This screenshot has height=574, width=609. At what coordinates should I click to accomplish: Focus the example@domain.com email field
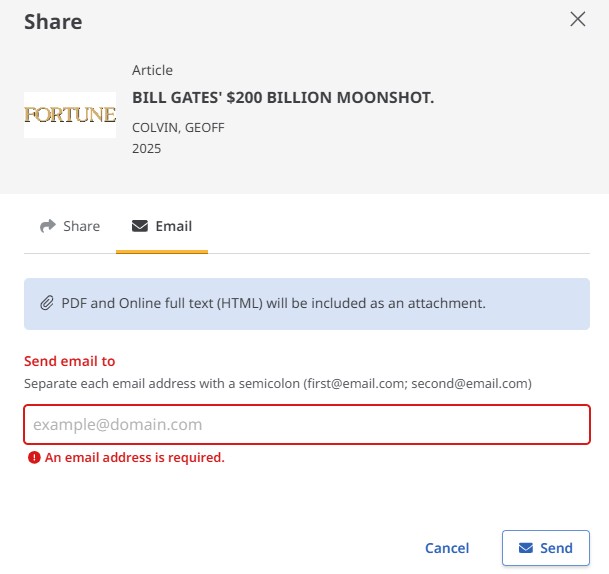click(x=307, y=424)
